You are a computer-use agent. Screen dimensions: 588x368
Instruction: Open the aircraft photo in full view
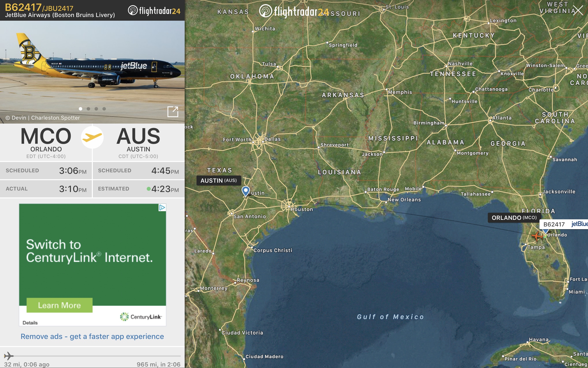coord(173,112)
